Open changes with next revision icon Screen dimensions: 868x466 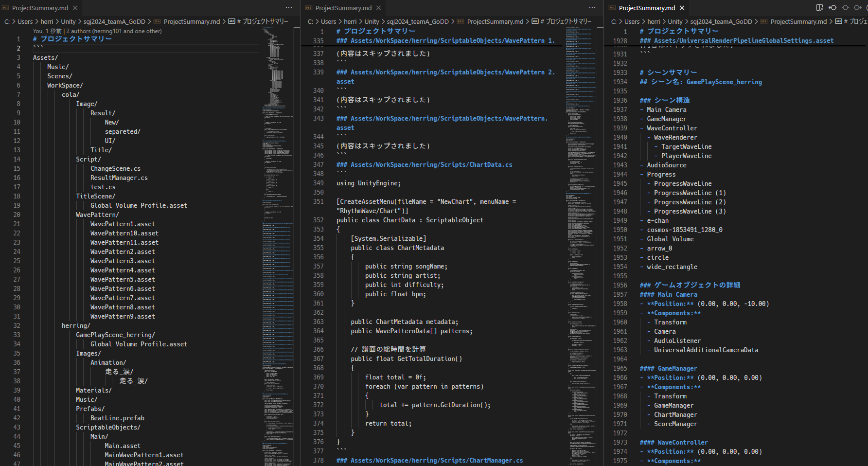pyautogui.click(x=858, y=8)
